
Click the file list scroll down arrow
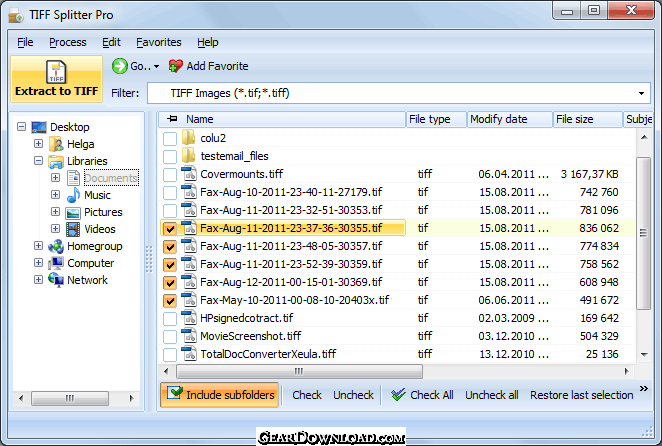[x=644, y=354]
